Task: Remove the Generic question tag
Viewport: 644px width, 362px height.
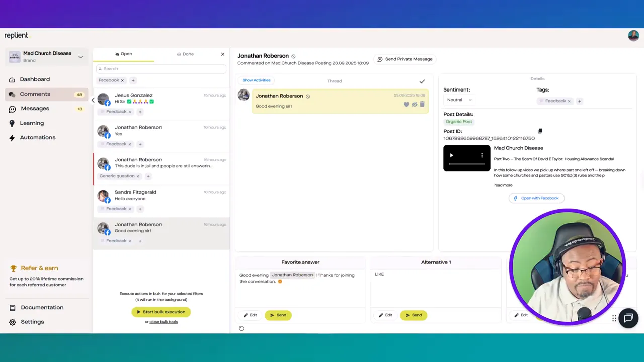Action: pyautogui.click(x=138, y=176)
